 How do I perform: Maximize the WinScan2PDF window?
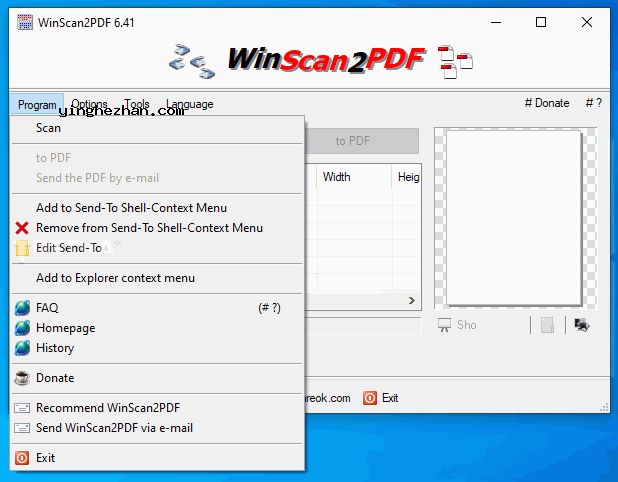tap(541, 22)
